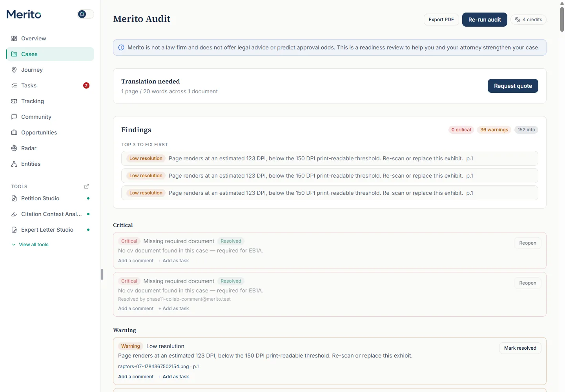Click the Journey location pin icon
This screenshot has width=565, height=392.
pyautogui.click(x=14, y=70)
